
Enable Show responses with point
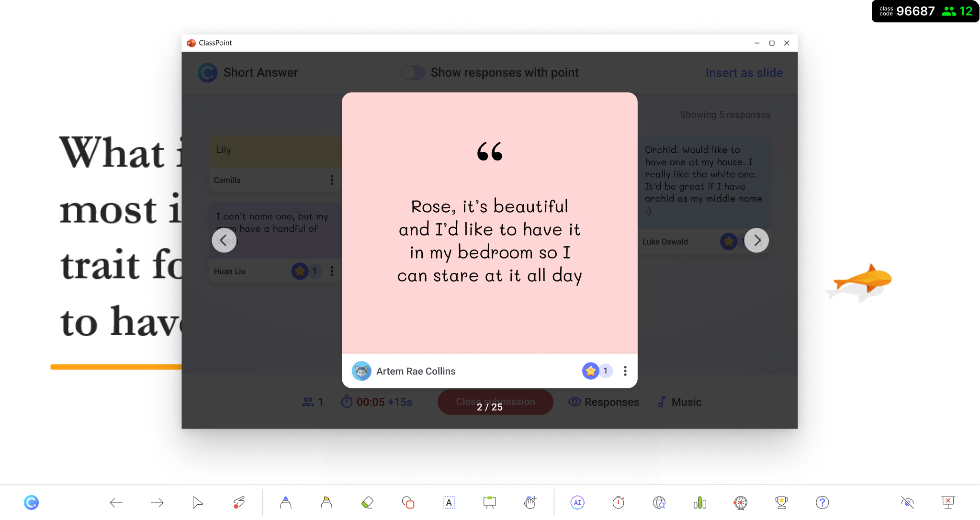[x=413, y=72]
